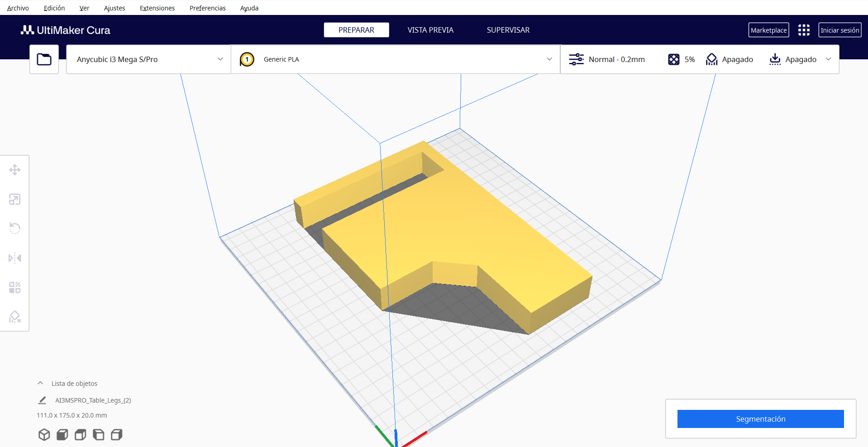Open the Extensiones menu
This screenshot has height=447, width=868.
point(157,8)
